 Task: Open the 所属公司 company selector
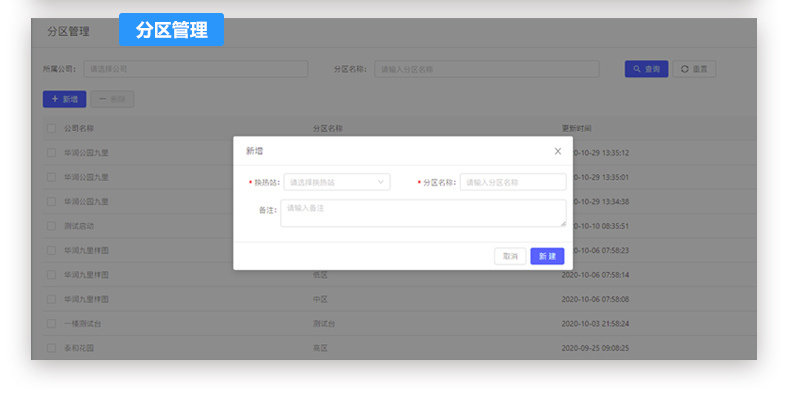(195, 69)
